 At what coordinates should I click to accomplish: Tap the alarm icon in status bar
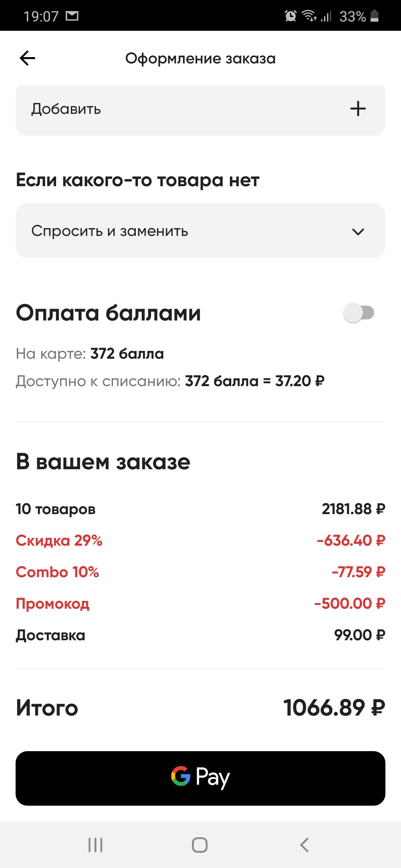point(290,16)
